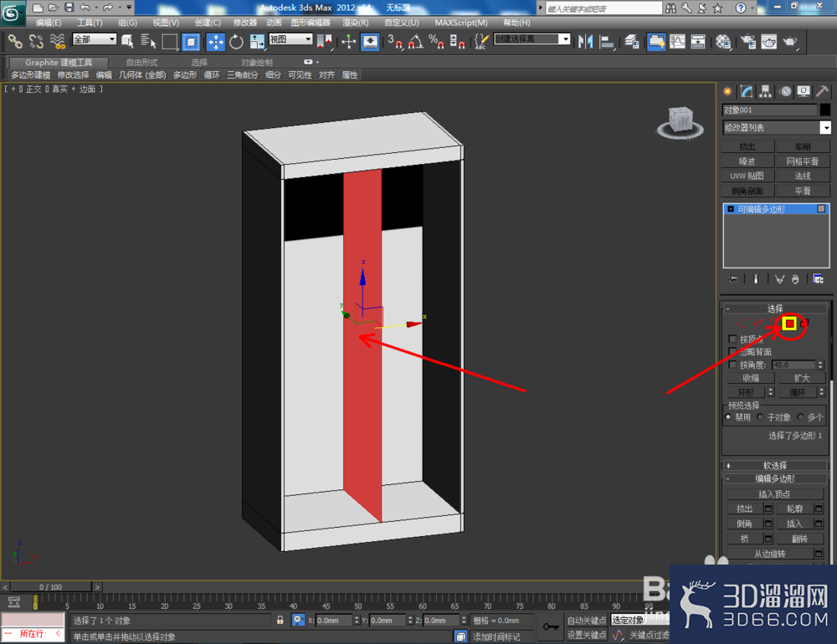Toggle the 3D Snaps icon
The image size is (837, 644).
pyautogui.click(x=395, y=41)
